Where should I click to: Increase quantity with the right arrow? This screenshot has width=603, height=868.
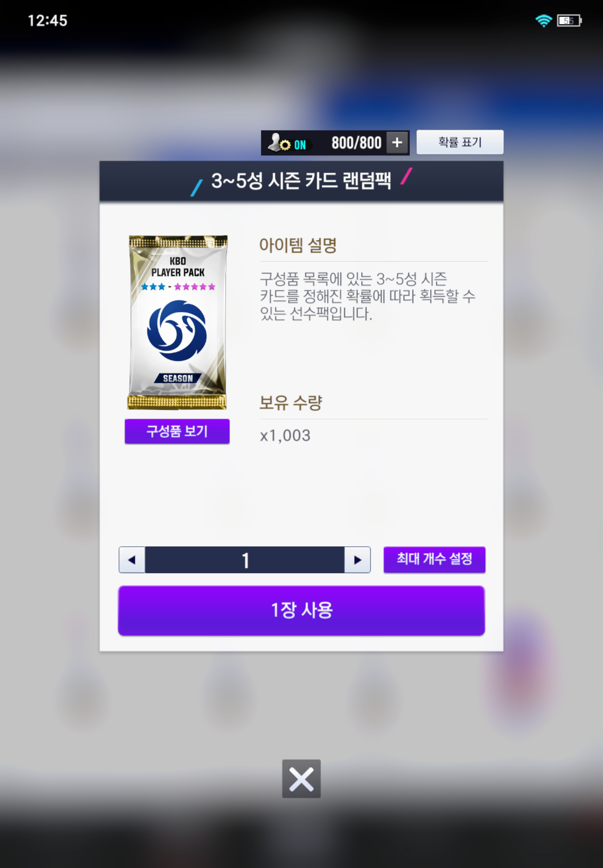(357, 559)
